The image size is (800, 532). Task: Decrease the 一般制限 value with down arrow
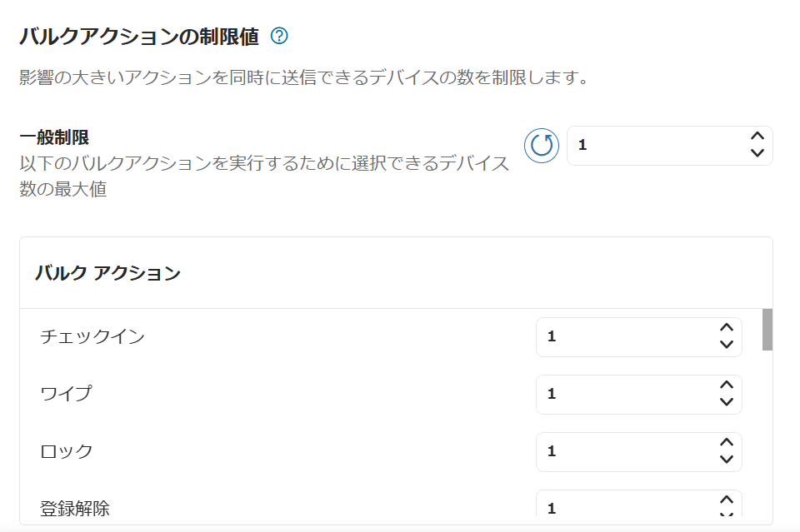pos(757,152)
